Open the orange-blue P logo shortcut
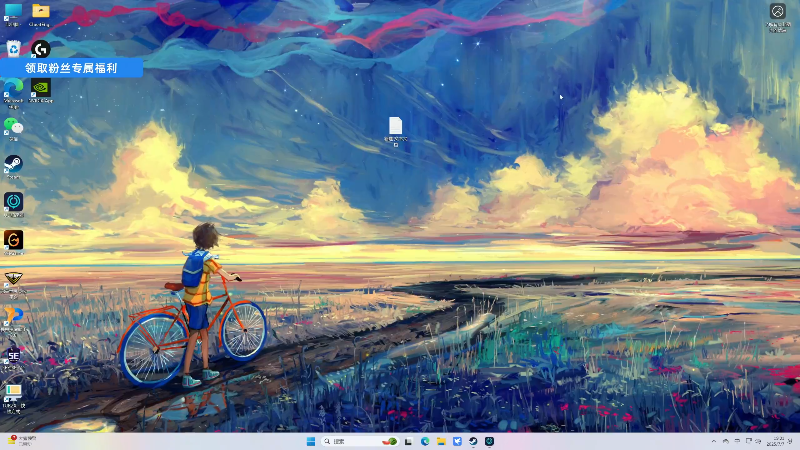This screenshot has width=800, height=450. point(13,319)
